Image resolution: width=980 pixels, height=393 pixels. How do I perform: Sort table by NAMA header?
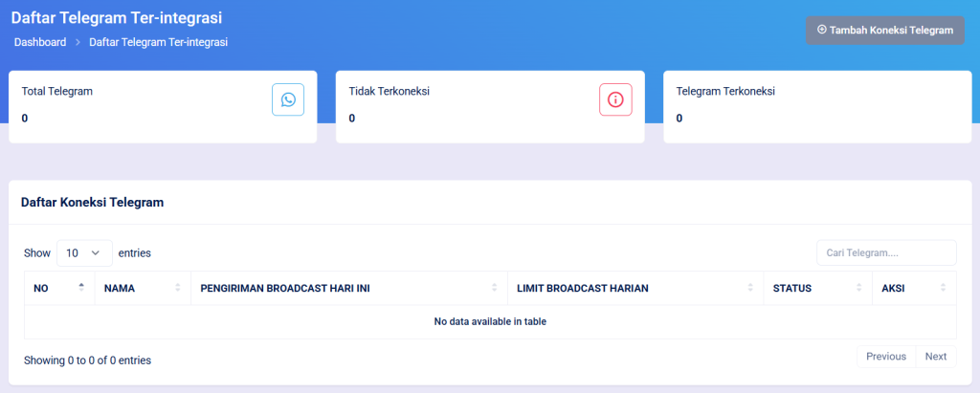click(120, 288)
